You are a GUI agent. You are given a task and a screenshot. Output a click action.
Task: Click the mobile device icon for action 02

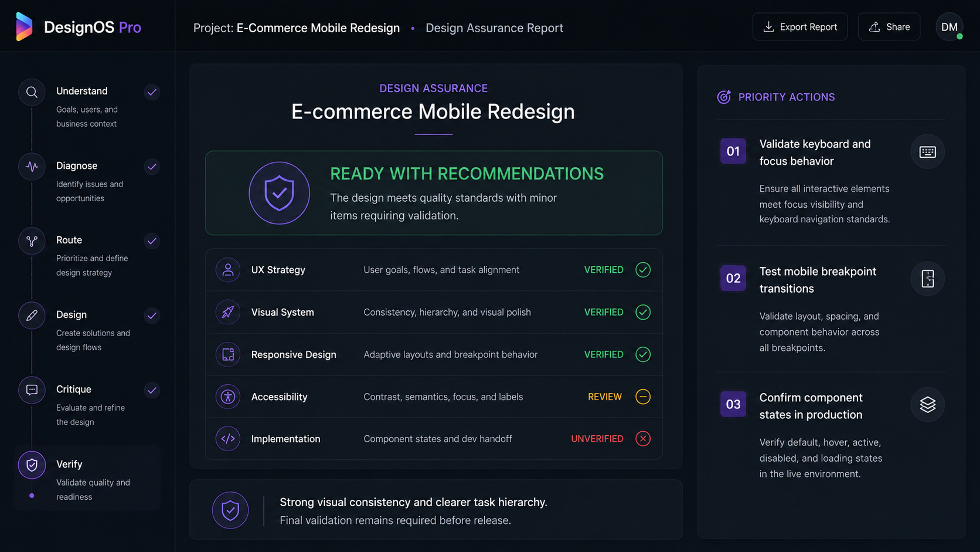(x=927, y=279)
